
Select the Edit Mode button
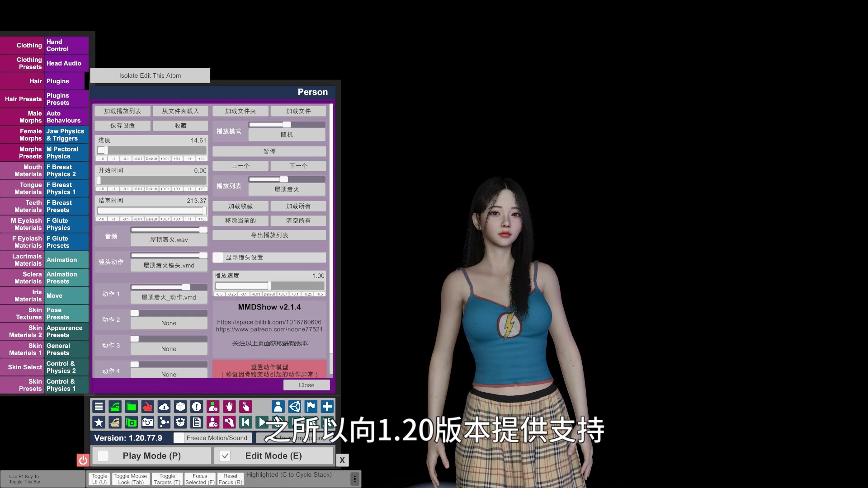[x=274, y=456]
